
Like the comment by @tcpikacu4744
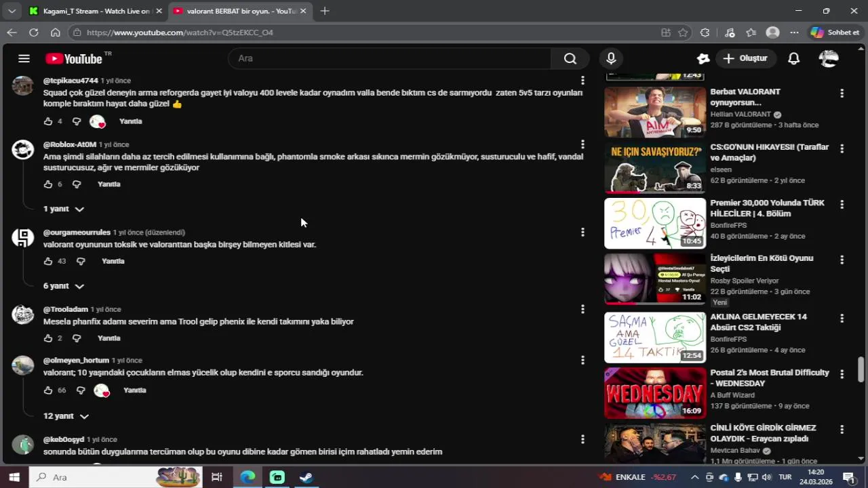48,121
